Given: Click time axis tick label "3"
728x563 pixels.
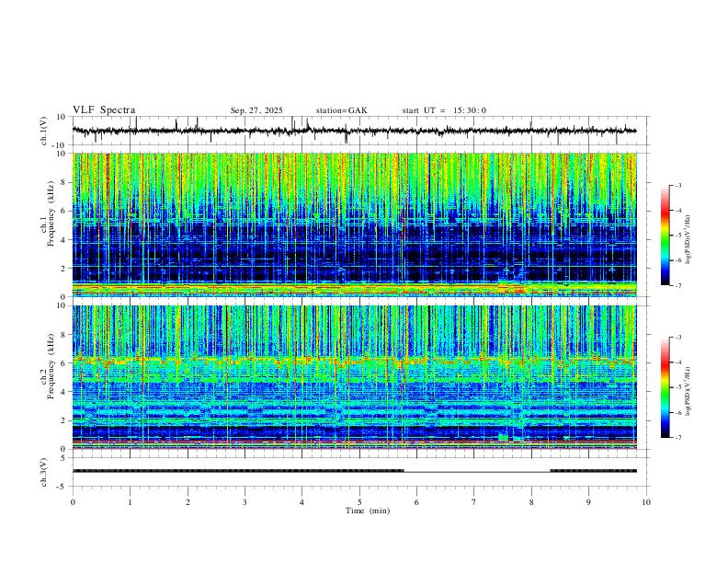Looking at the screenshot, I should (245, 502).
